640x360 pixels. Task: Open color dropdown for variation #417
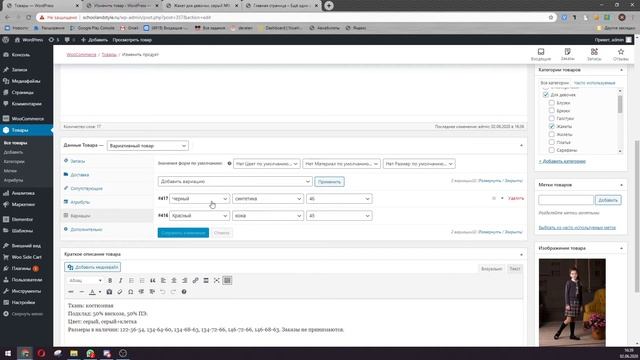click(x=199, y=199)
